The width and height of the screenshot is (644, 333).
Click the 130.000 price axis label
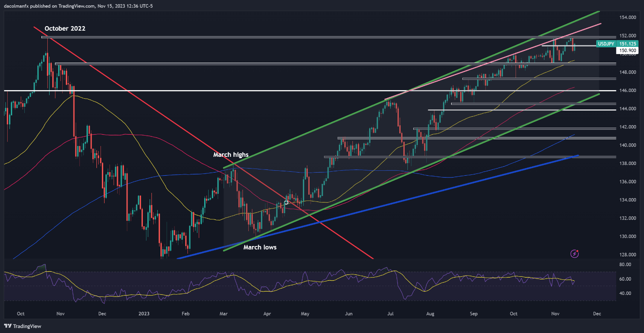coord(628,237)
